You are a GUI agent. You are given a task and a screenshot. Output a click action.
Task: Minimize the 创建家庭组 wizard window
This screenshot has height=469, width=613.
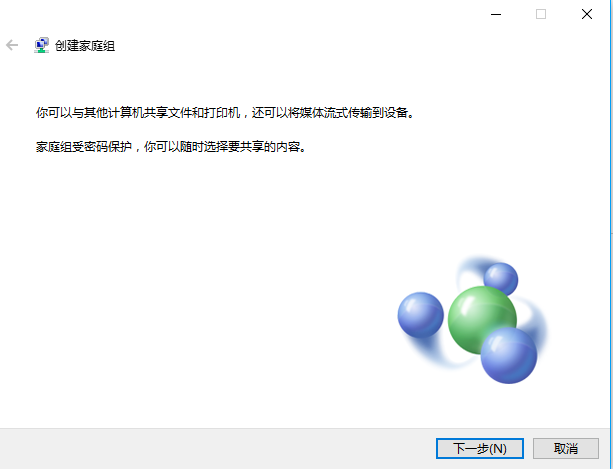tap(496, 14)
